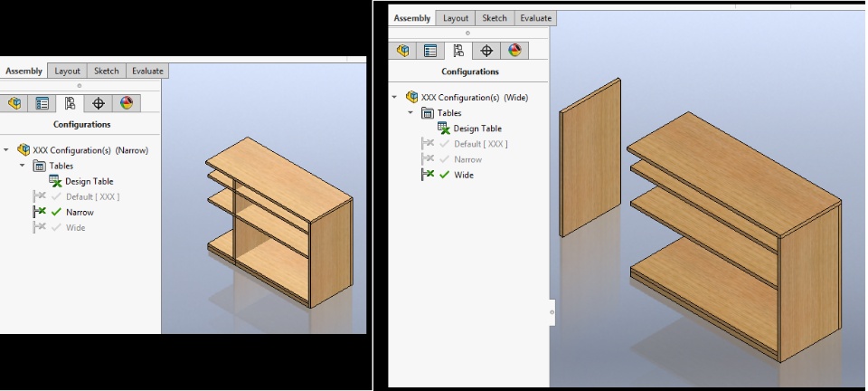Select Design Table label in right window
The width and height of the screenshot is (868, 391).
[477, 129]
